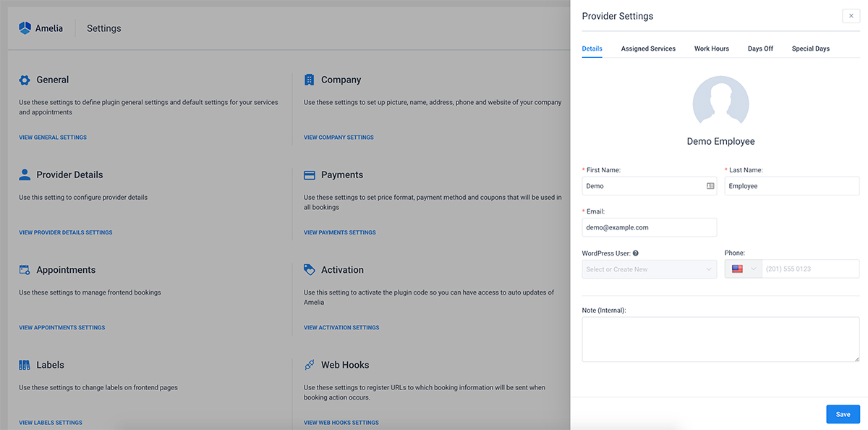
Task: Click the Last Name input field
Action: tap(792, 186)
